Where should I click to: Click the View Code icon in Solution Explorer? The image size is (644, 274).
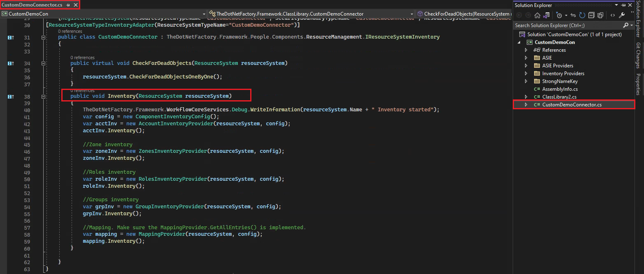pos(613,15)
